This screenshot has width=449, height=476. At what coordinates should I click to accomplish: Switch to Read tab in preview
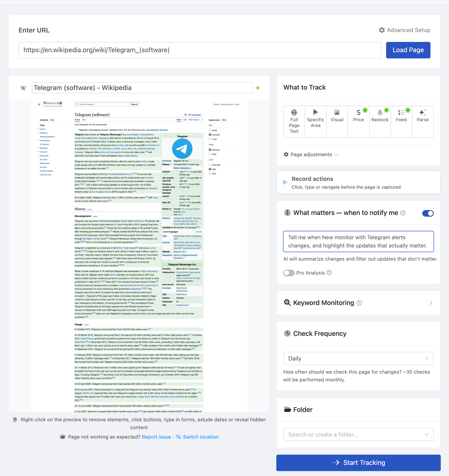tap(179, 120)
